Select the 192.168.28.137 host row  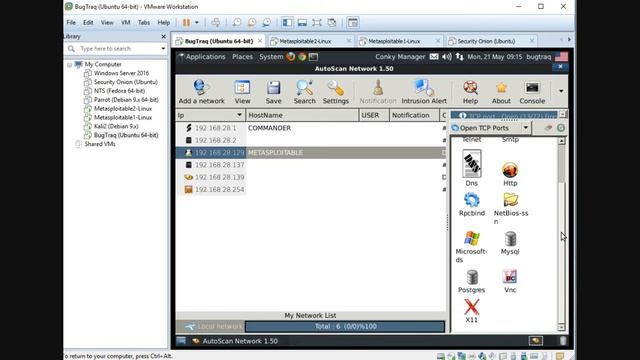point(311,165)
